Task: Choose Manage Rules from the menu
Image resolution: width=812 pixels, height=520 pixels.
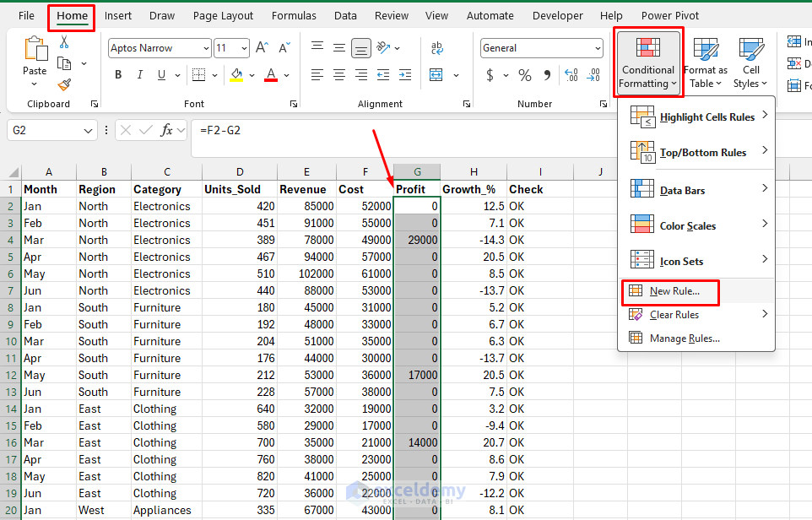Action: pos(697,339)
